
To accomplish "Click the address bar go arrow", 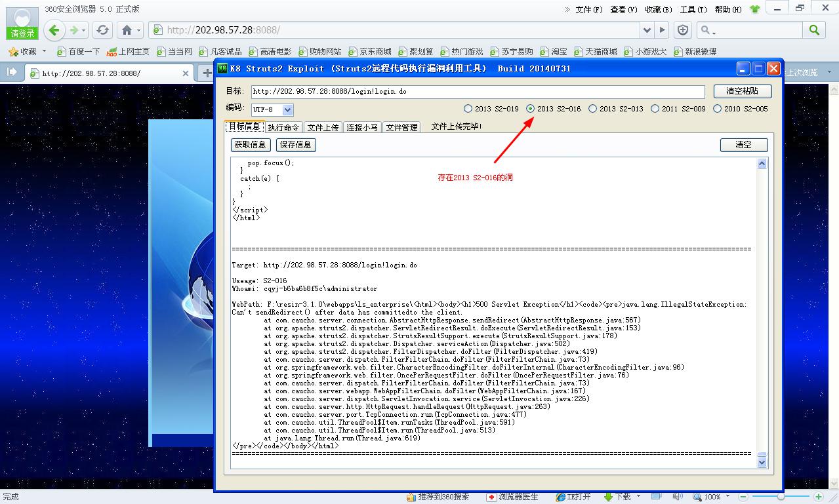I will (663, 30).
